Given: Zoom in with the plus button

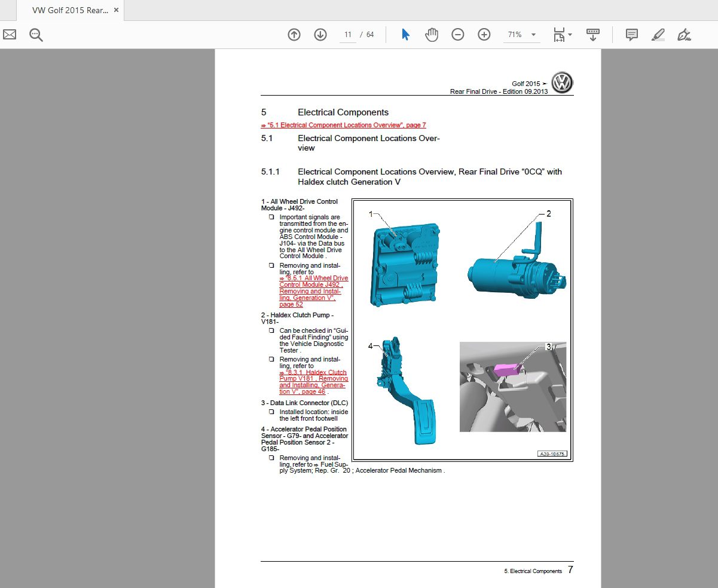Looking at the screenshot, I should point(484,35).
